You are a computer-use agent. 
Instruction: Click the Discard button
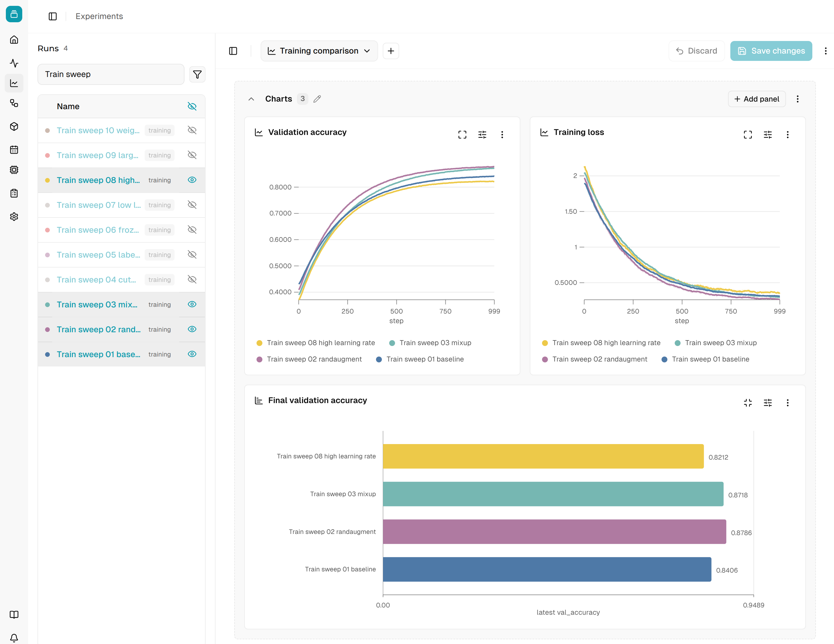pos(697,51)
